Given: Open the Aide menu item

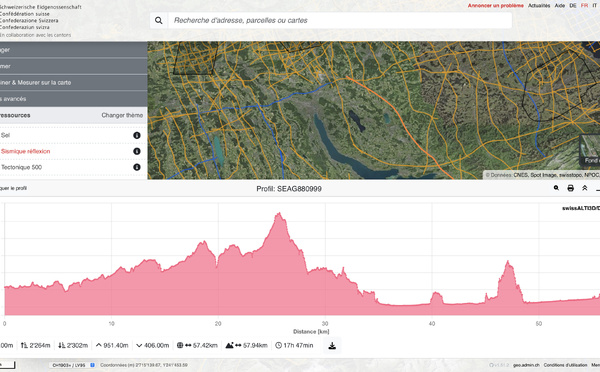Looking at the screenshot, I should pos(560,6).
